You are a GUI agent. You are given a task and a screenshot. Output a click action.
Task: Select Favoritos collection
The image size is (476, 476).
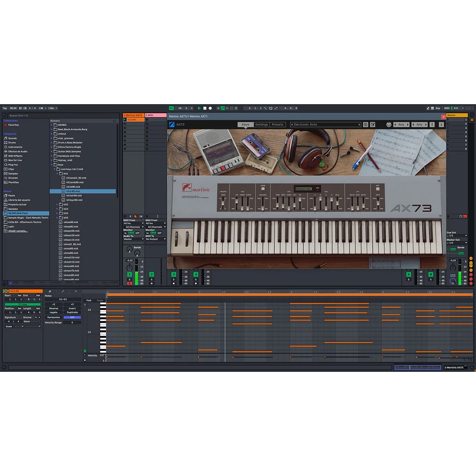[13, 125]
